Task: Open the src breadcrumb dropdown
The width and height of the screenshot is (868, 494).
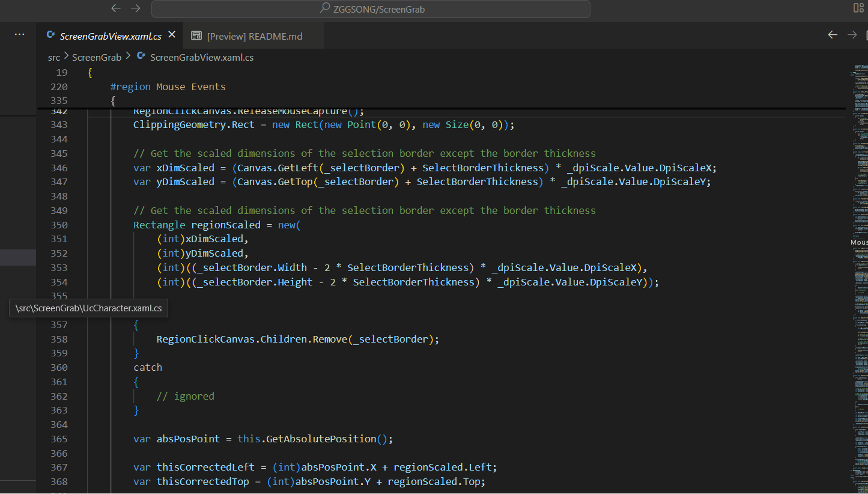Action: pos(53,57)
